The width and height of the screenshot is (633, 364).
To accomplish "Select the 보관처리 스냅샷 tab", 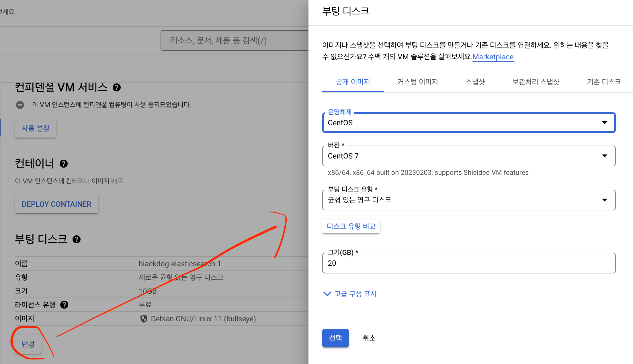I will tap(536, 82).
